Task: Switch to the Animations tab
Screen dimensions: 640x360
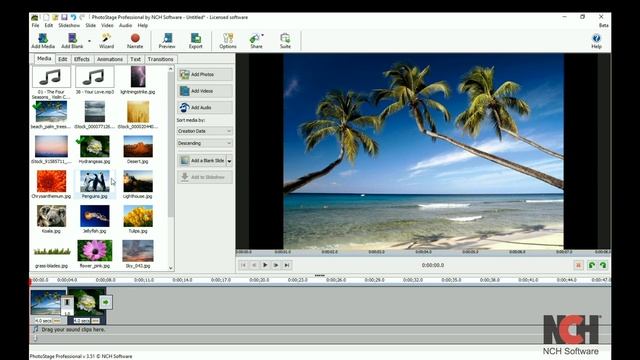Action: 110,59
